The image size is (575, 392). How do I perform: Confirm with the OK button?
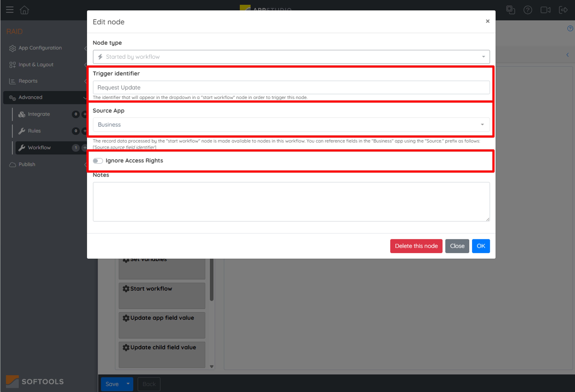point(481,246)
